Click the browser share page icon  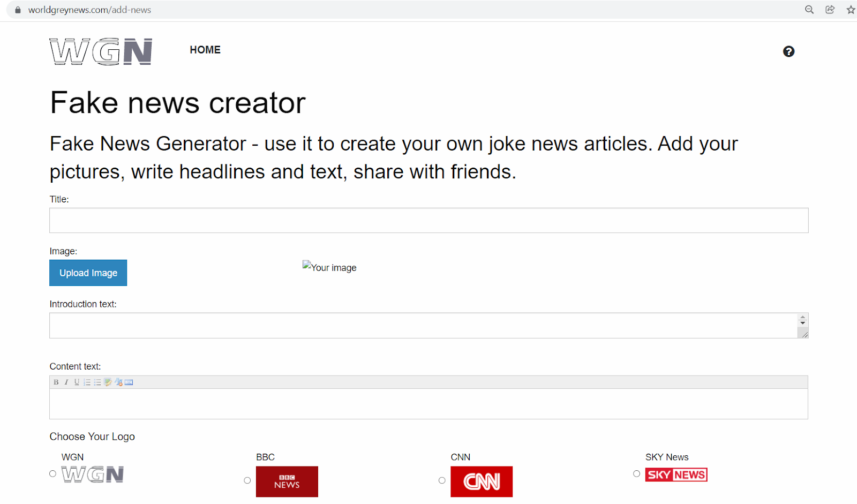830,10
